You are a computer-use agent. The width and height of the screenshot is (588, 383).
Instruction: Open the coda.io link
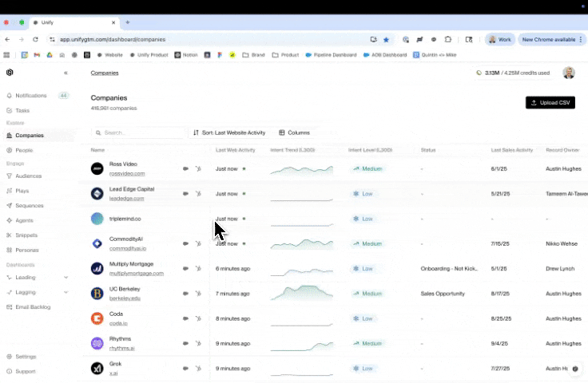[x=118, y=323]
